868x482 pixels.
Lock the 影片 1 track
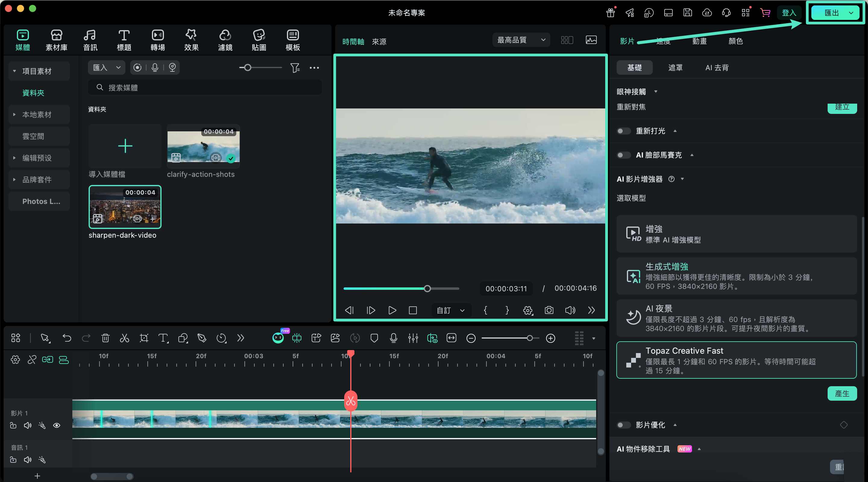(x=13, y=425)
